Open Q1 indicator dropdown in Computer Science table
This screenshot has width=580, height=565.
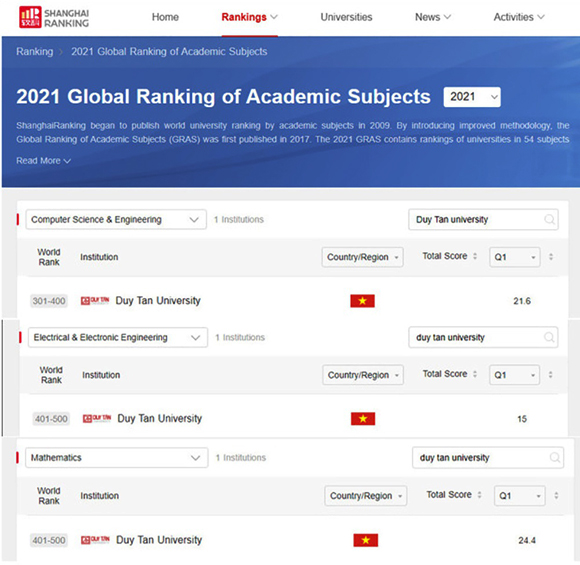(515, 257)
